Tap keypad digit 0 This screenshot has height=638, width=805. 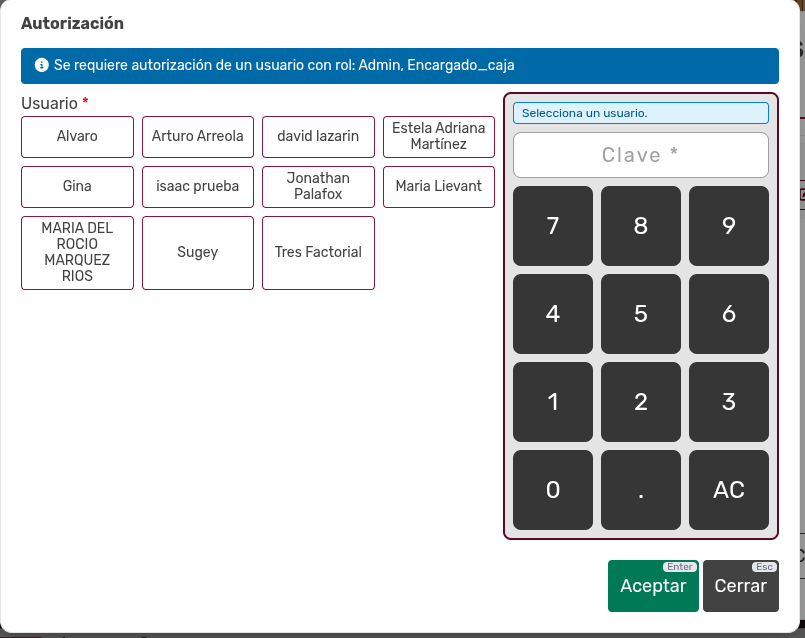pos(553,490)
